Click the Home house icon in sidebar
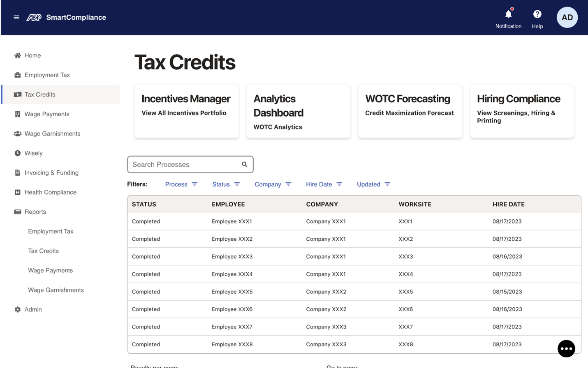 [x=18, y=55]
